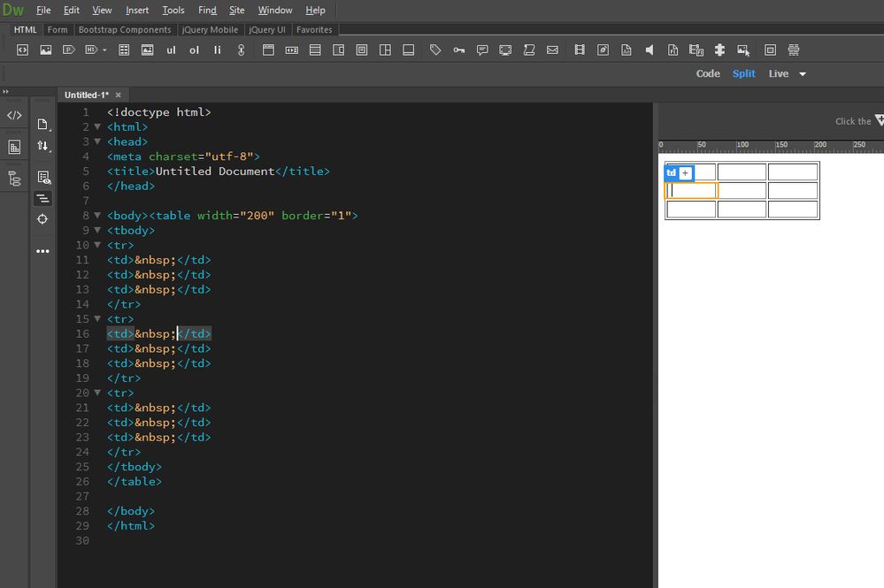Click the Email Link envelope icon
884x588 pixels.
click(552, 50)
